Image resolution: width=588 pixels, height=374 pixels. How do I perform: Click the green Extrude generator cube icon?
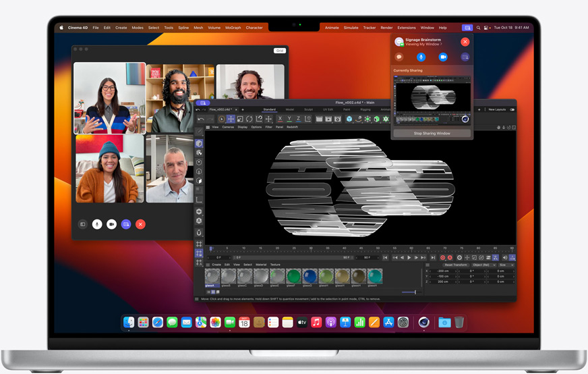[x=376, y=119]
